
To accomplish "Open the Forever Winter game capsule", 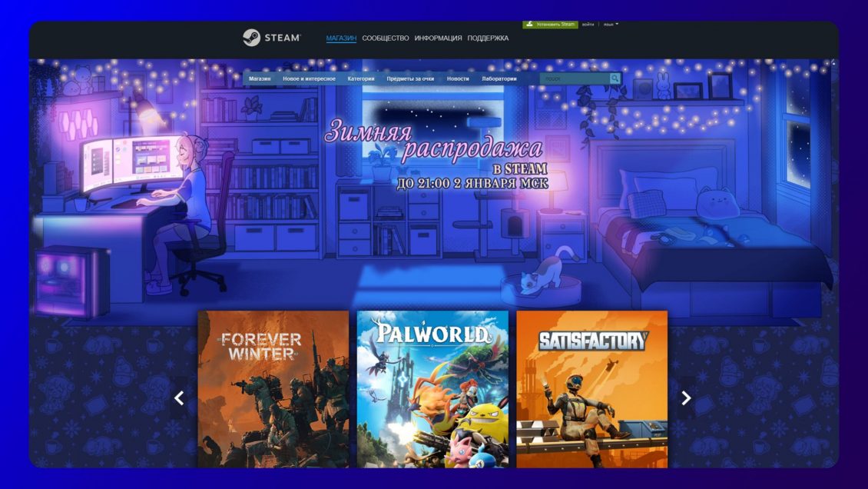I will tap(273, 388).
